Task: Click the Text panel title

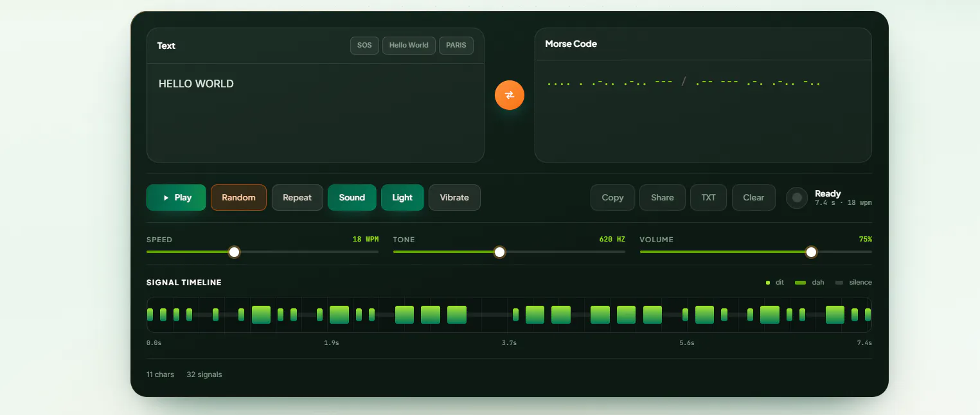Action: [166, 46]
